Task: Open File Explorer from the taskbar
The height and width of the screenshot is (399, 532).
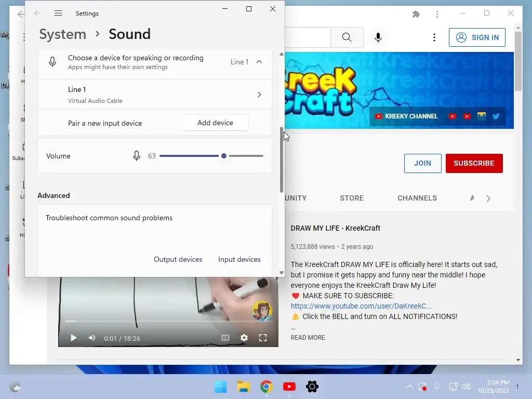Action: tap(243, 387)
